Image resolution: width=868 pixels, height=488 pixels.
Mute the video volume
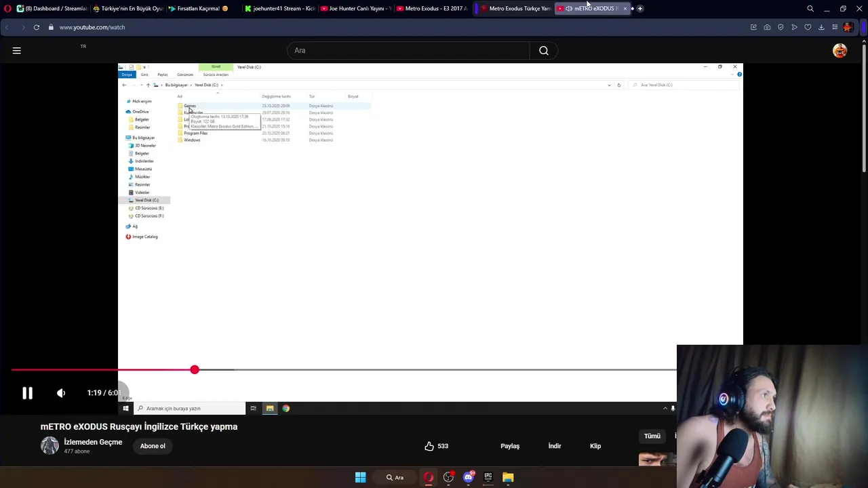[x=61, y=393]
